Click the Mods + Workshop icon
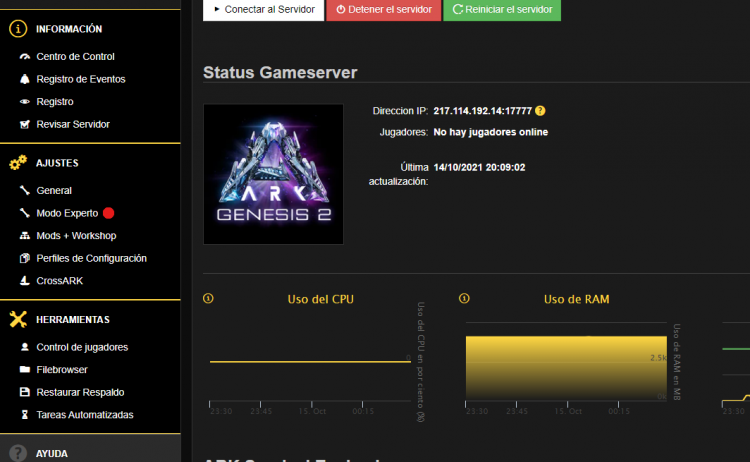 (x=26, y=236)
